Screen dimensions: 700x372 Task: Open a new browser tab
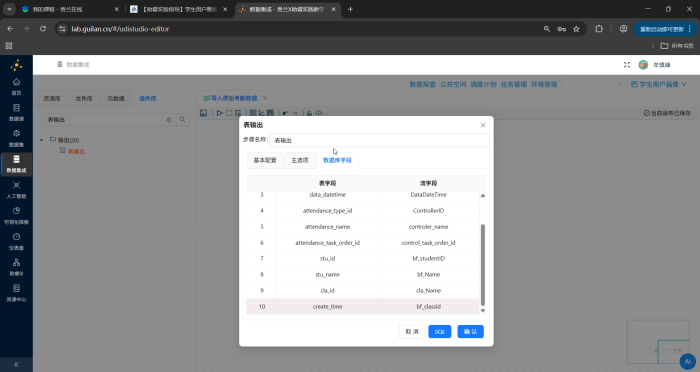coord(350,9)
